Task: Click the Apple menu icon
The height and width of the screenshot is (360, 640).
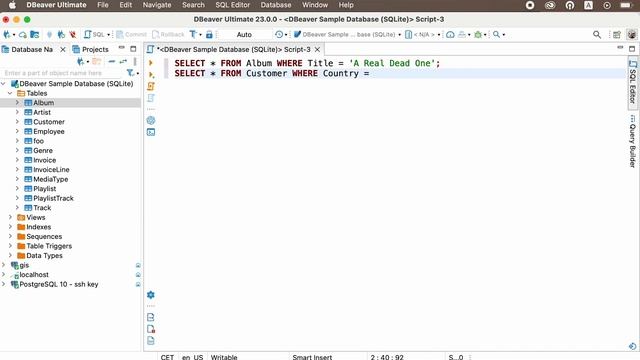Action: tap(12, 5)
